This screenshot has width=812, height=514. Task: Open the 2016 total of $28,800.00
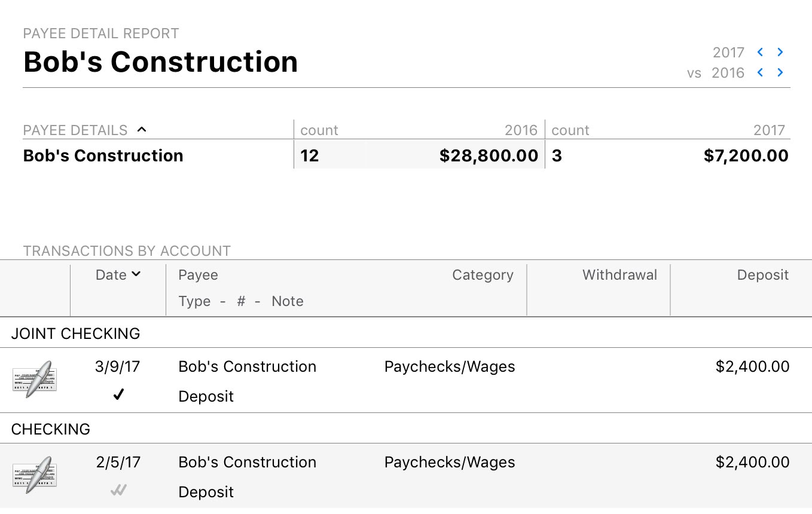click(489, 156)
